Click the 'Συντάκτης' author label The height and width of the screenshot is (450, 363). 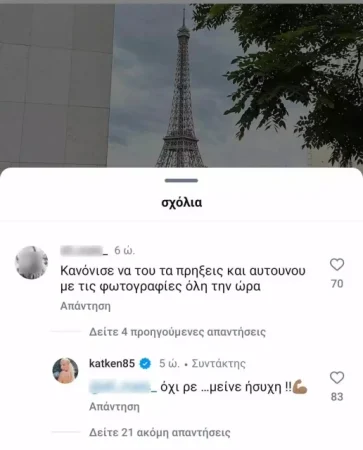[219, 363]
